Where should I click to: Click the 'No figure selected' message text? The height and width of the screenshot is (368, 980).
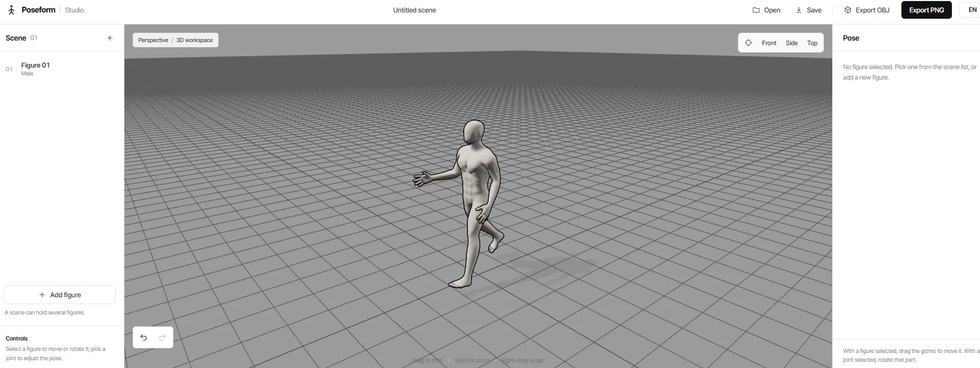tap(910, 72)
